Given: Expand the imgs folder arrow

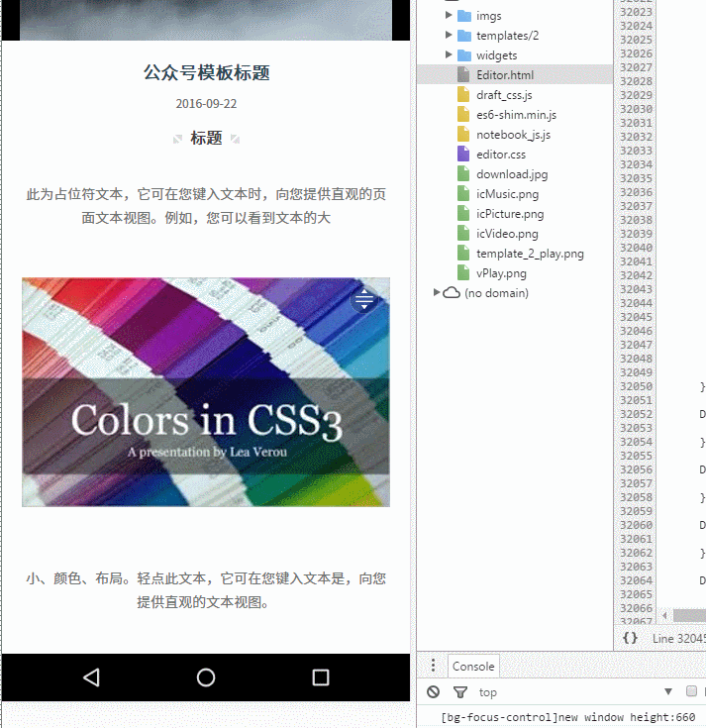Looking at the screenshot, I should (x=449, y=15).
